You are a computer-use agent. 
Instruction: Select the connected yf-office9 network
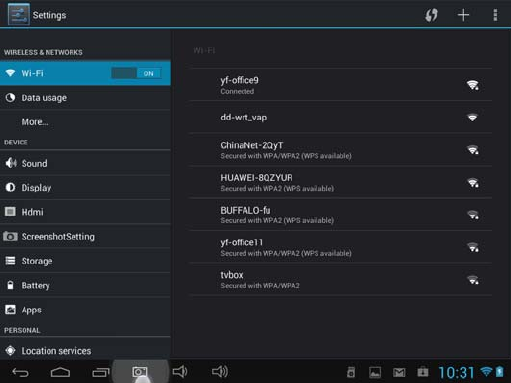coord(341,85)
